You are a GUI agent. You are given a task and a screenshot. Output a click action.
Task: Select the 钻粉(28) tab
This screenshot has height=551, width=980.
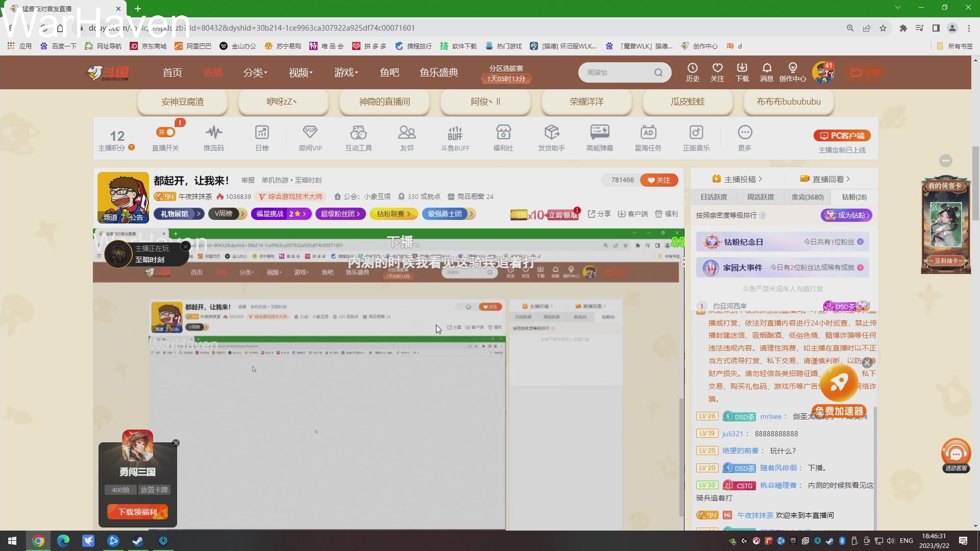pos(854,197)
